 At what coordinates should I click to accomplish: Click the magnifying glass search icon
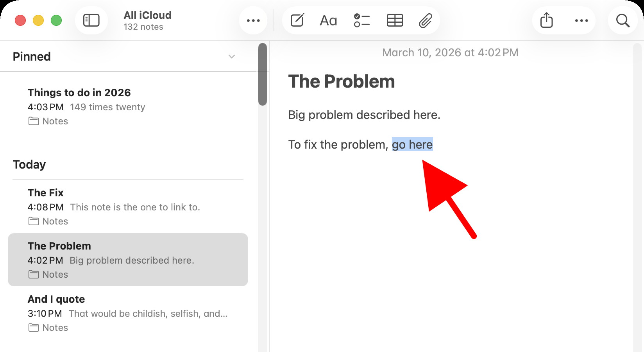click(x=623, y=20)
